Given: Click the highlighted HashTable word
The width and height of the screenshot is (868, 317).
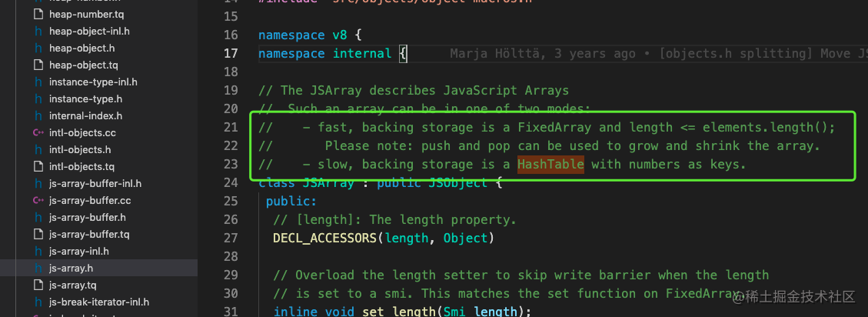Looking at the screenshot, I should (x=550, y=164).
